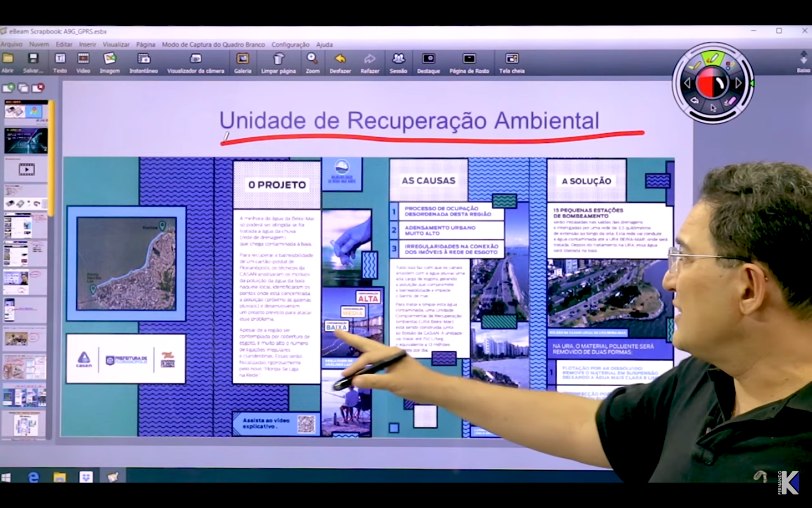812x508 pixels.
Task: Open the Visualizar menu
Action: click(116, 44)
